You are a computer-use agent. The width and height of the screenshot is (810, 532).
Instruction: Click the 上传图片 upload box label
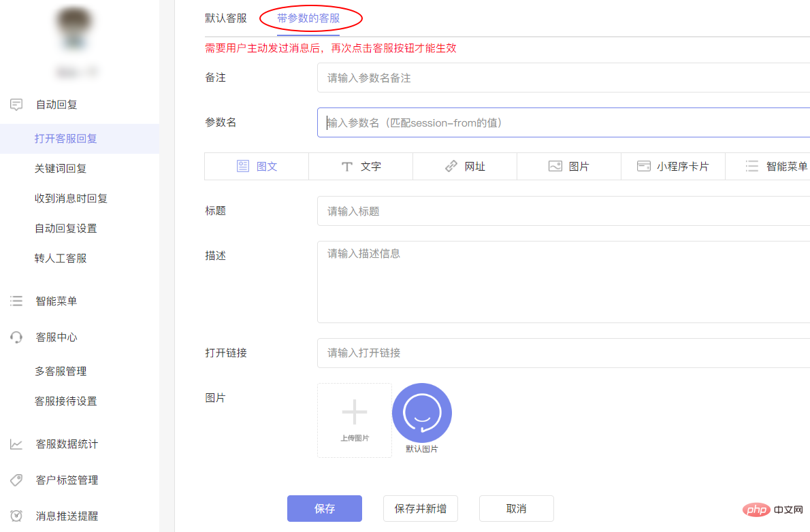point(355,438)
